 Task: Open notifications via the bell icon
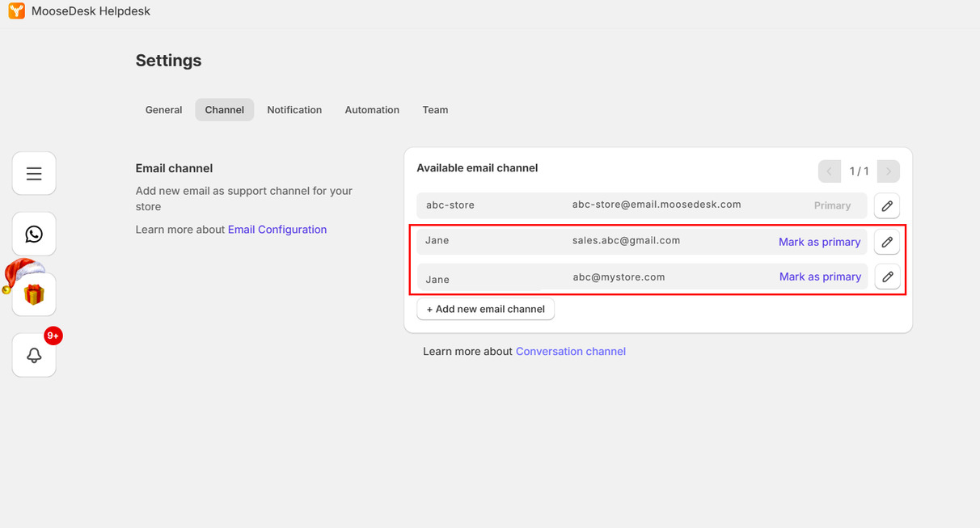coord(33,356)
